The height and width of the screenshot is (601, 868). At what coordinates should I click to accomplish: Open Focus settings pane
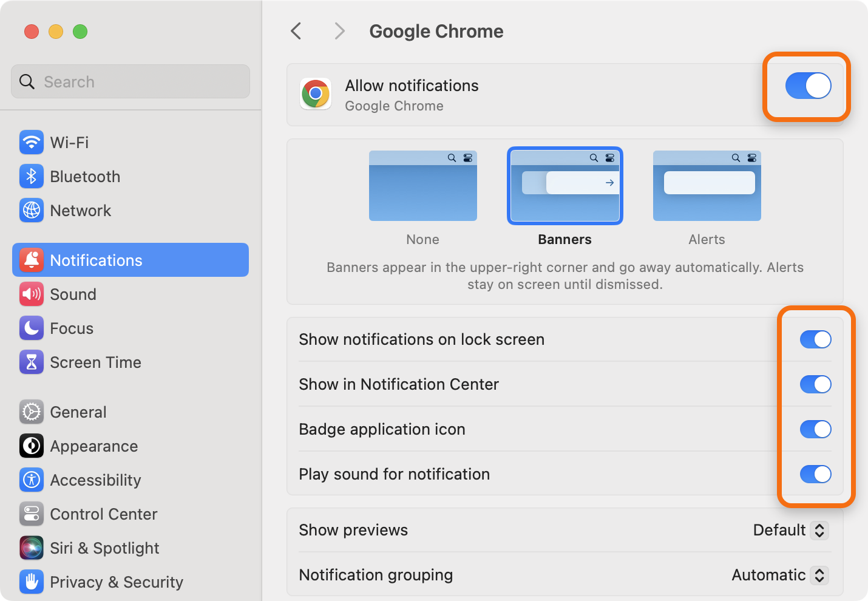[131, 328]
